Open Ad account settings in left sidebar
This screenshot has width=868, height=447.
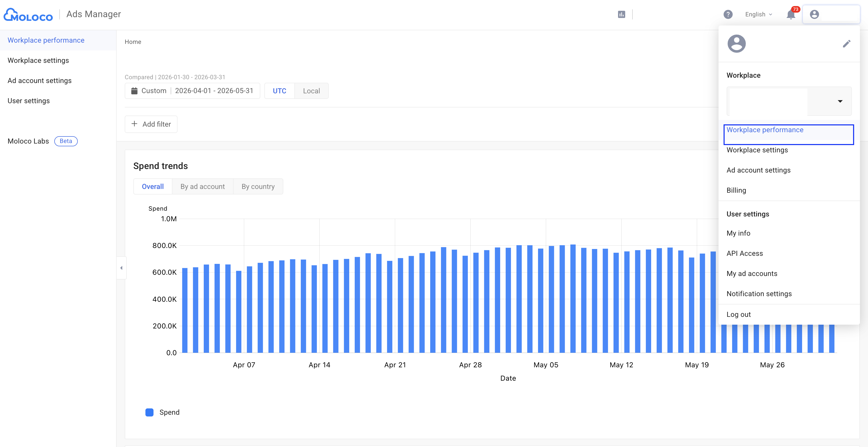click(x=58, y=81)
